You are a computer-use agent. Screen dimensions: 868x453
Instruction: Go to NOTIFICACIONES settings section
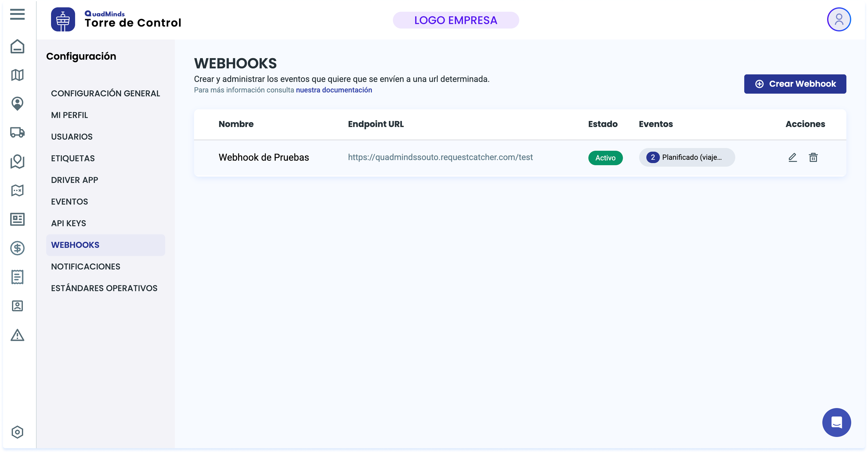coord(86,266)
